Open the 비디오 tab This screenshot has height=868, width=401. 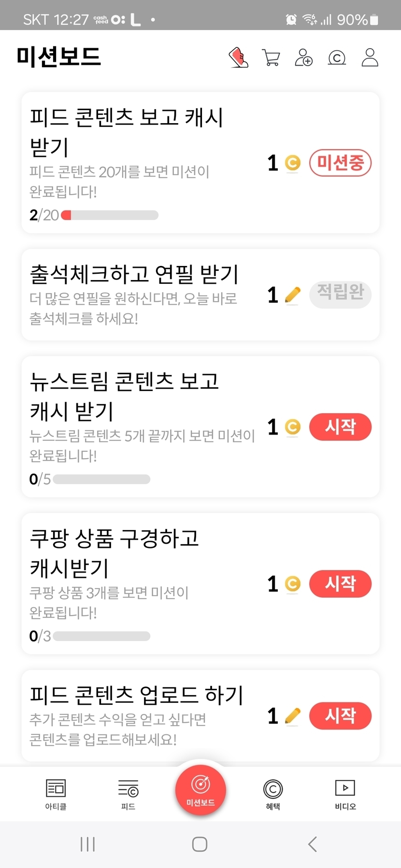tap(345, 794)
